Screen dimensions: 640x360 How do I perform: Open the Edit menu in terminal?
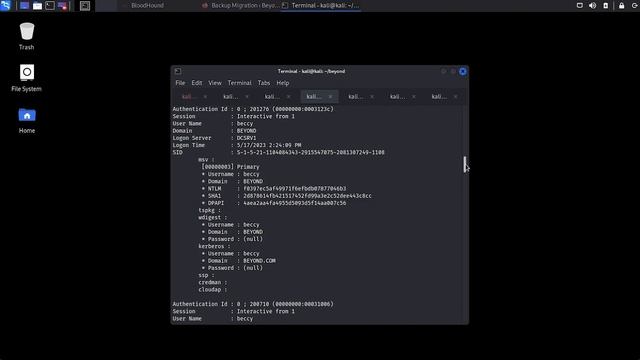pyautogui.click(x=197, y=83)
